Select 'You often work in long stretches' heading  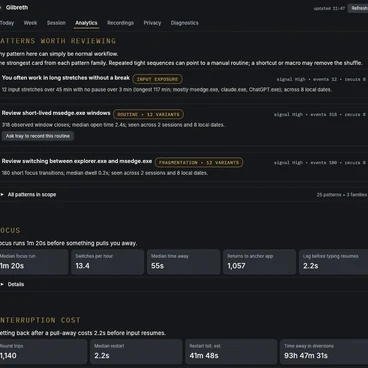[x=66, y=78]
